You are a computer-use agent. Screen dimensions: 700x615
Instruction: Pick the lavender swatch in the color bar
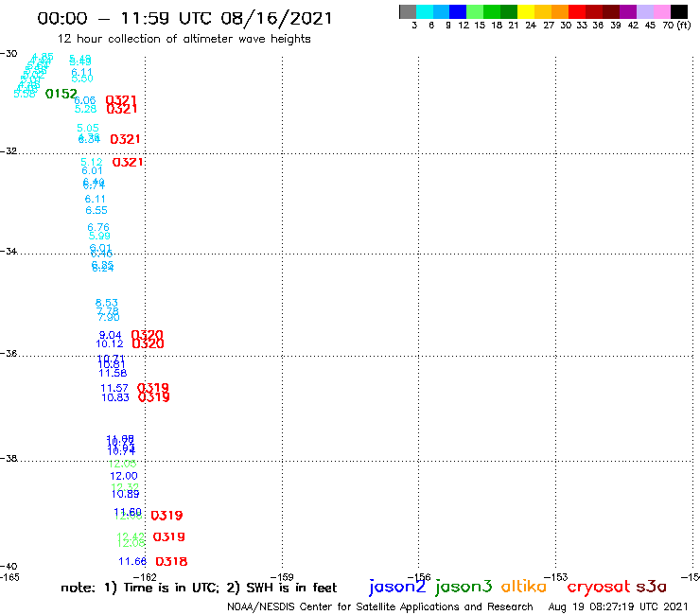coord(644,11)
